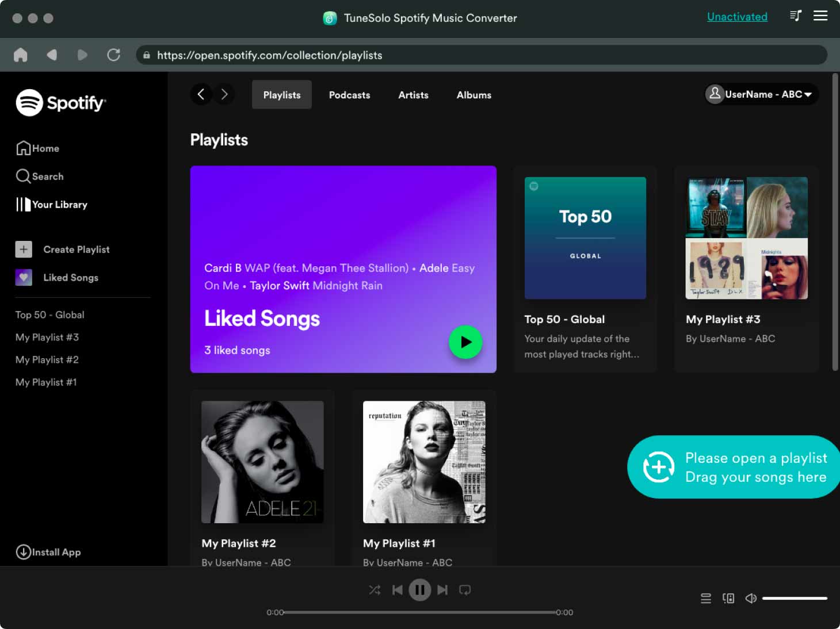This screenshot has width=840, height=629.
Task: Click the back navigation arrow
Action: (x=201, y=94)
